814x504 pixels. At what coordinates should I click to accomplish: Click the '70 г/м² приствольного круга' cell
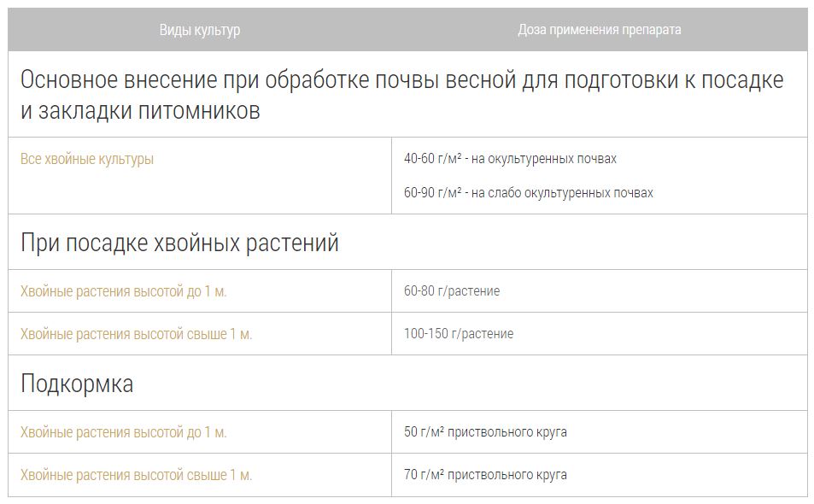coord(485,475)
